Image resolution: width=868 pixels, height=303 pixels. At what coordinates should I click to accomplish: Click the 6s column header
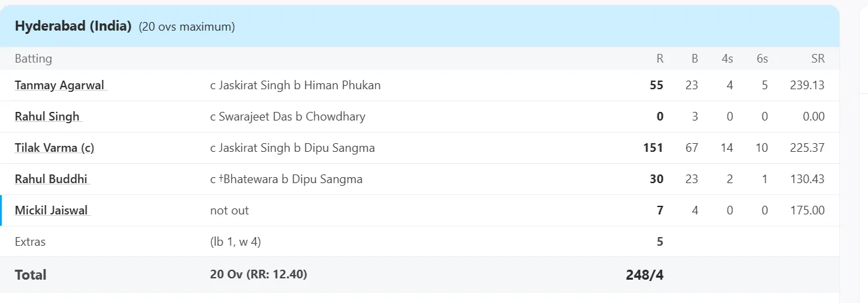pos(762,59)
